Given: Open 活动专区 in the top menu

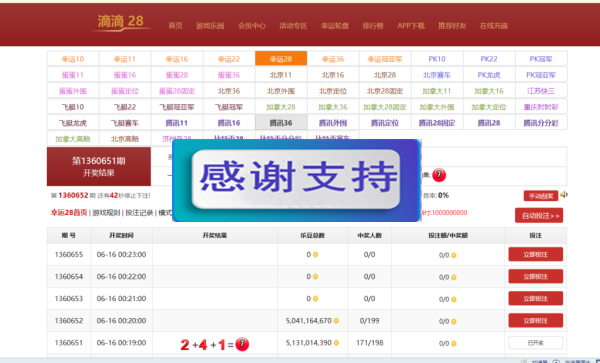Looking at the screenshot, I should tap(293, 26).
